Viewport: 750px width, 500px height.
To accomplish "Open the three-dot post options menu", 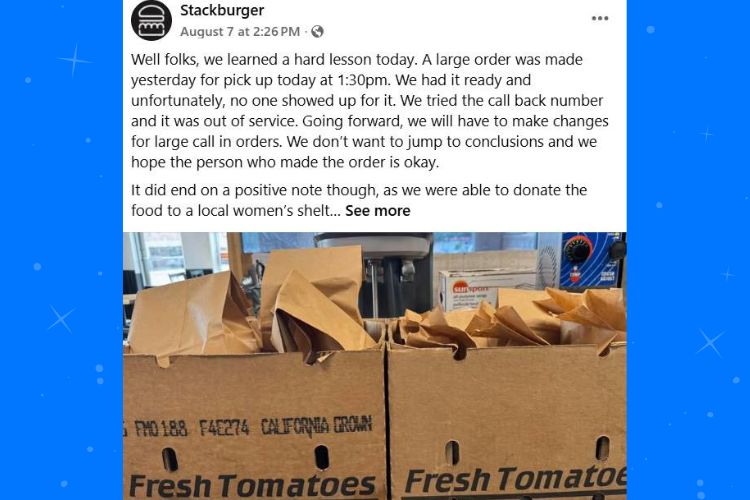I will point(600,18).
